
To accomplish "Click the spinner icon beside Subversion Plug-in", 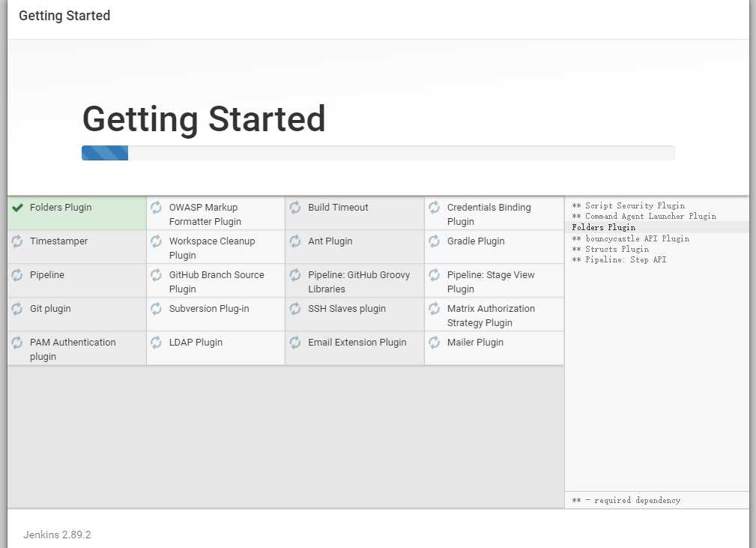I will coord(156,309).
